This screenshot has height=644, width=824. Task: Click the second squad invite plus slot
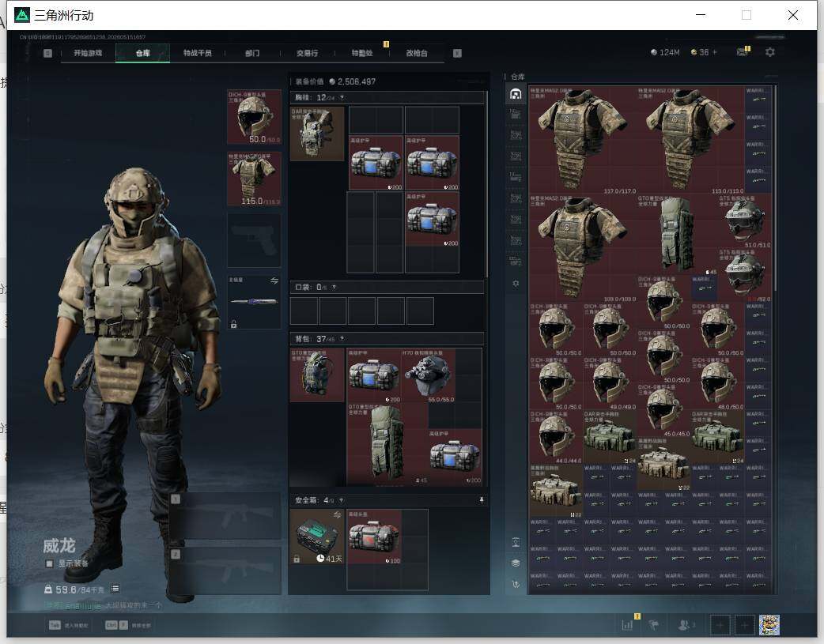[x=745, y=624]
